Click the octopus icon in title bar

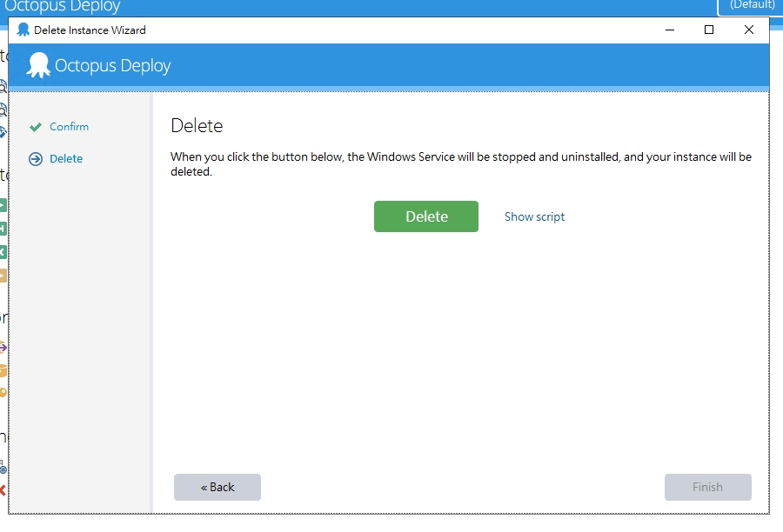23,30
